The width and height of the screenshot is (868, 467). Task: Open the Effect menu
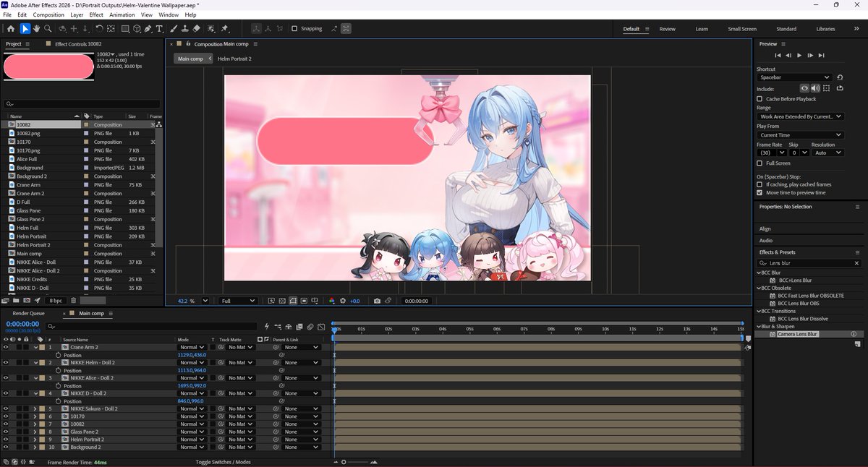click(95, 14)
